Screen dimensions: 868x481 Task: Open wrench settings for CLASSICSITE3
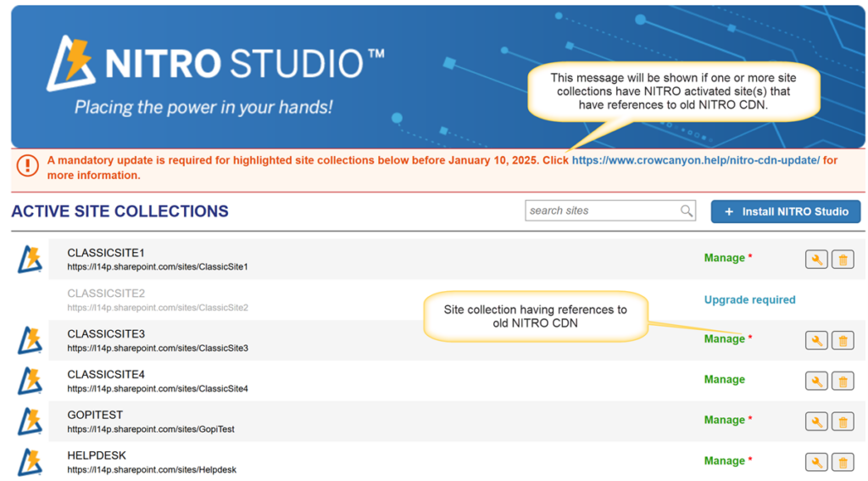pyautogui.click(x=815, y=340)
